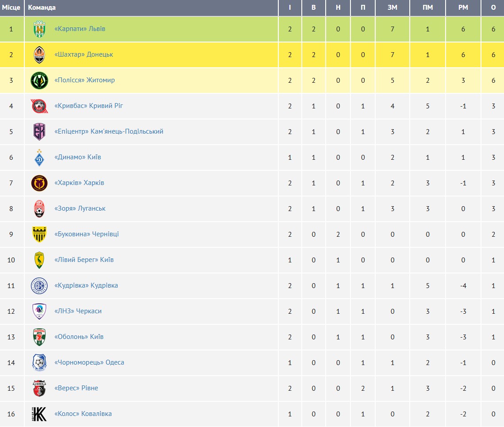Open the «Харків» Харків team link

(x=79, y=183)
